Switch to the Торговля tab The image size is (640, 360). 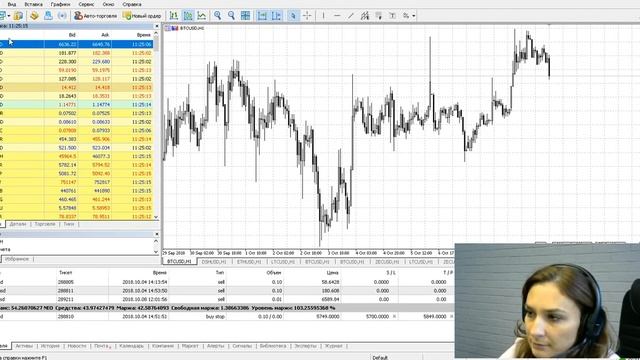(x=45, y=224)
